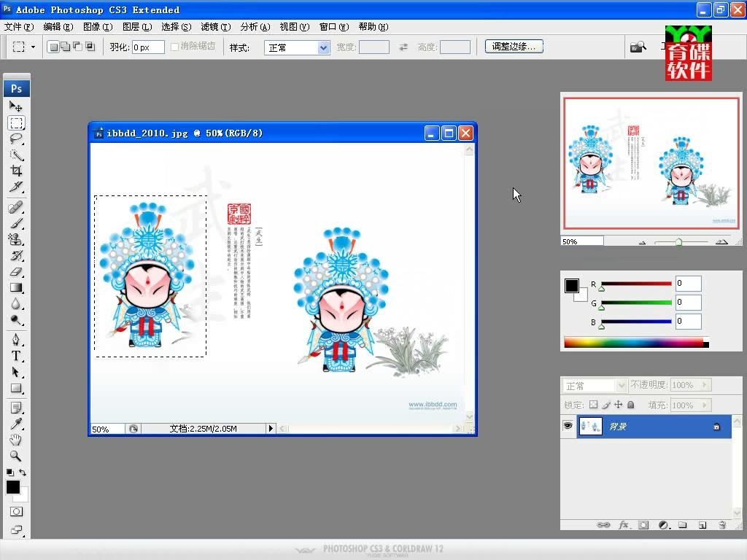The height and width of the screenshot is (560, 747).
Task: Toggle Quick Mask mode
Action: (16, 511)
